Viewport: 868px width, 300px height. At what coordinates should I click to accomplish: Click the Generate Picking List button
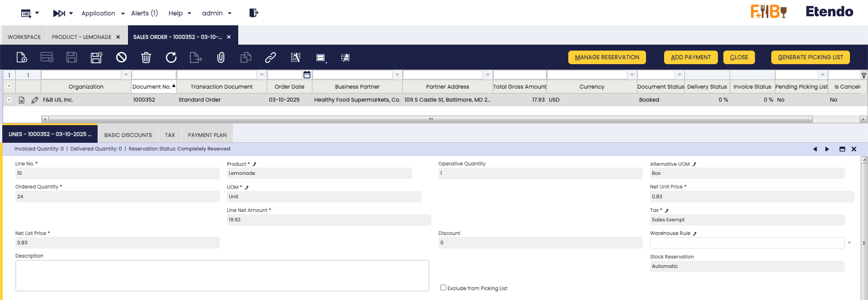coord(810,57)
